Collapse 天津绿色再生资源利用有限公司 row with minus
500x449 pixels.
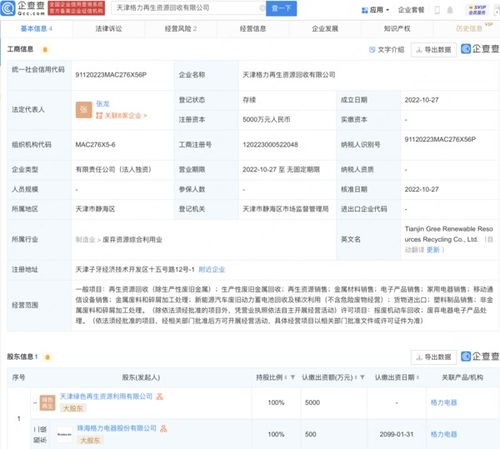(35, 403)
